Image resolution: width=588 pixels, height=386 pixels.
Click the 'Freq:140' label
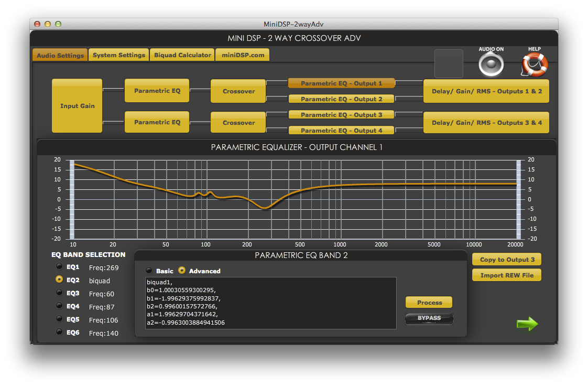[x=103, y=334]
